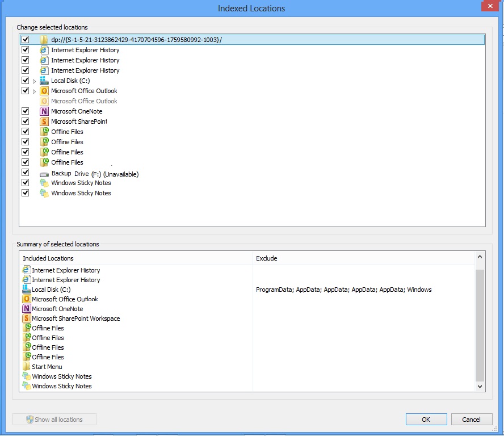
Task: Select Microsoft SharePoint Workspace in the summary
Action: (76, 318)
